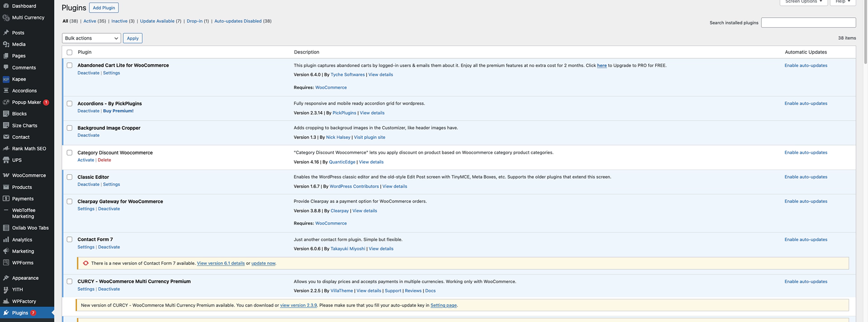This screenshot has height=322, width=868.
Task: Open Dashboard icon in sidebar
Action: pos(6,6)
